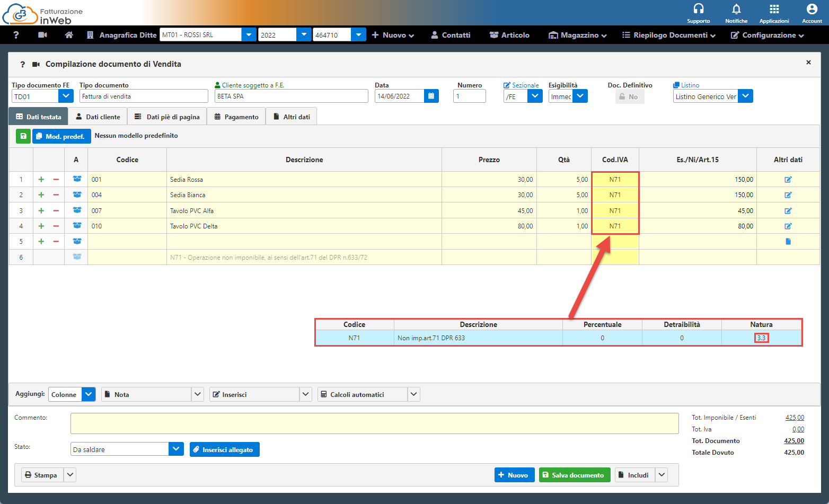The height and width of the screenshot is (504, 829).
Task: Remove the Tavolo PVC Delta row with the minus
Action: [x=56, y=226]
